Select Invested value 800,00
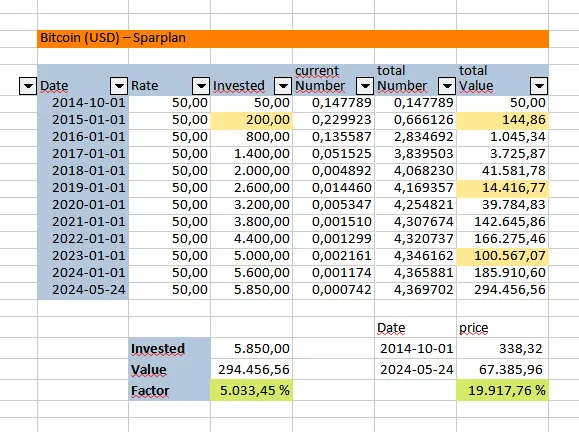 [251, 137]
